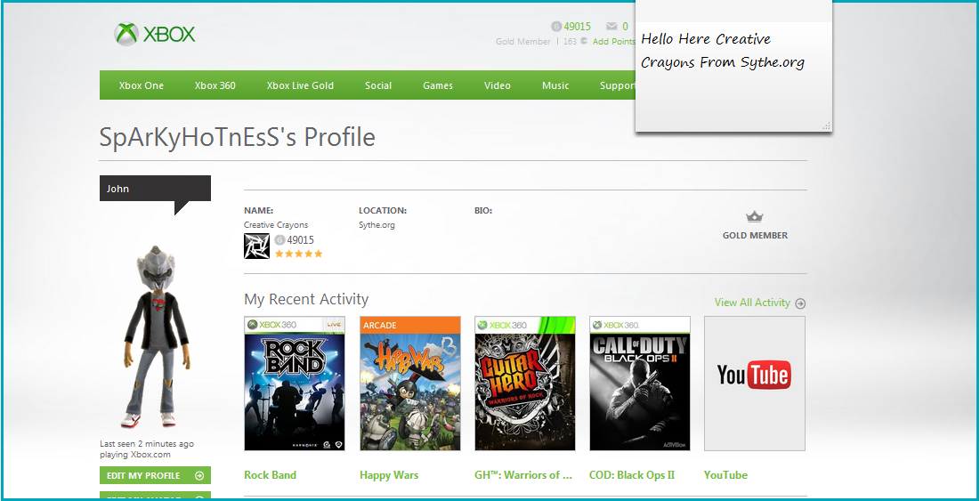Open the messages envelope icon
Screen dimensions: 980x501
coord(611,26)
